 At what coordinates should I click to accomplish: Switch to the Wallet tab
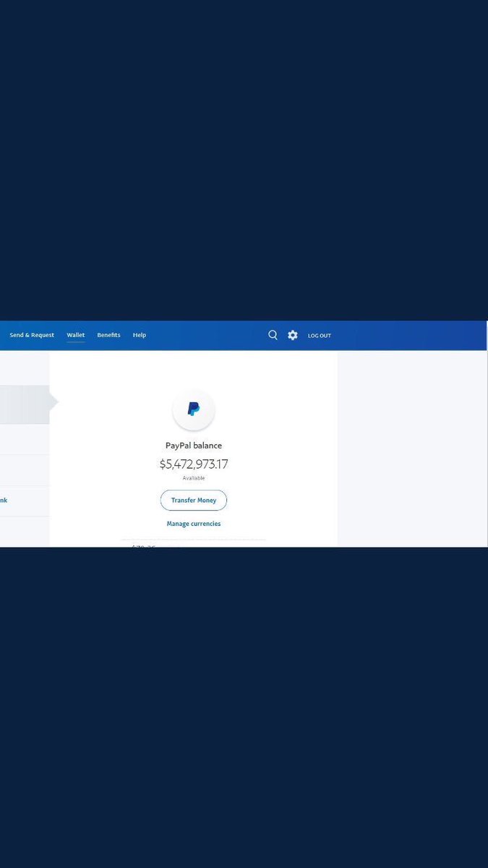tap(76, 335)
